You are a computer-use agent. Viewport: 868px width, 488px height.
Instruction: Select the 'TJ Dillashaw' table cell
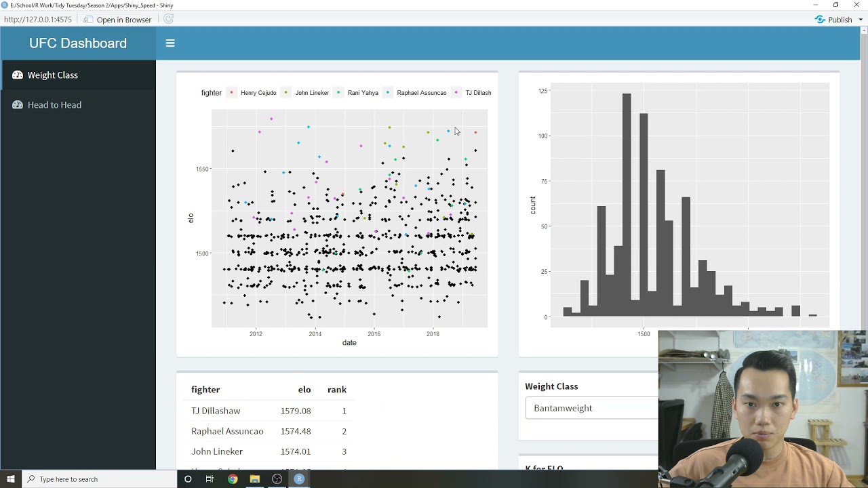click(x=216, y=411)
